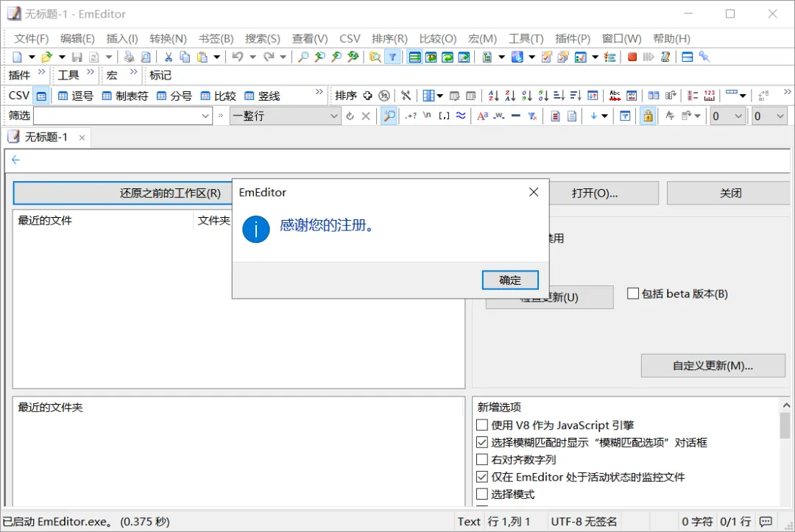Screen dimensions: 795x532
Task: Toggle the 制表符 tab separated mode
Action: (x=124, y=96)
